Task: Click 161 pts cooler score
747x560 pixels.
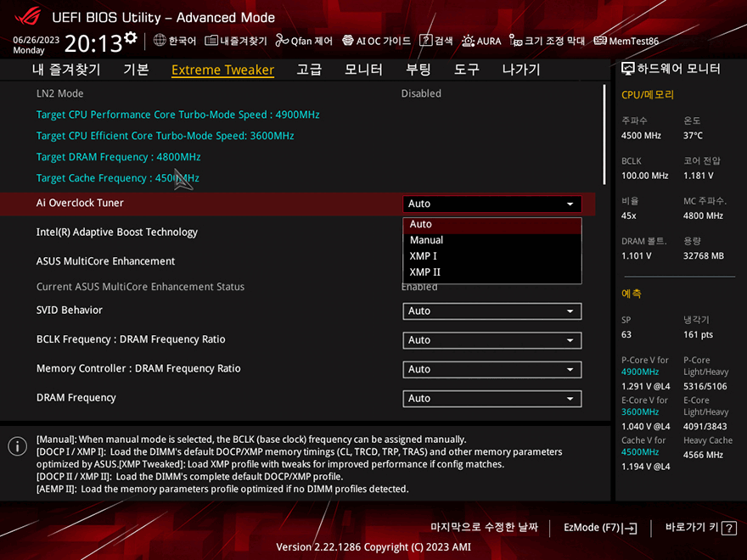Action: point(698,335)
